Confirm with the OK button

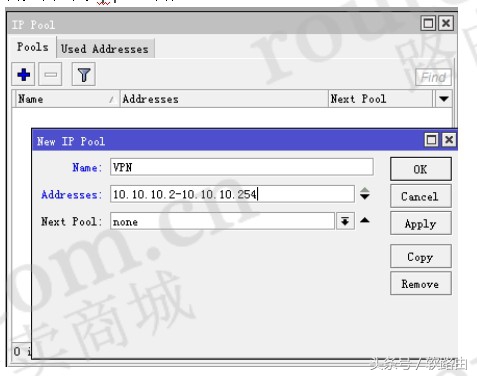[421, 169]
